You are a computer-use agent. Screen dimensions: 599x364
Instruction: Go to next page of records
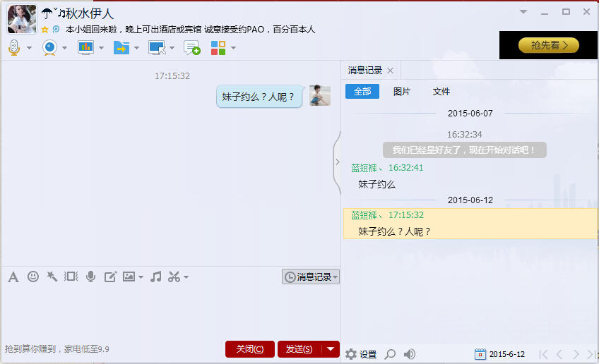point(576,354)
